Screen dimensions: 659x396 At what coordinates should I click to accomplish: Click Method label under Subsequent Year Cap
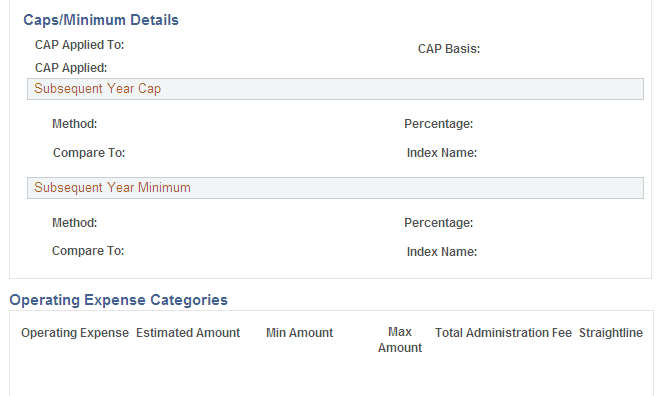coord(75,124)
